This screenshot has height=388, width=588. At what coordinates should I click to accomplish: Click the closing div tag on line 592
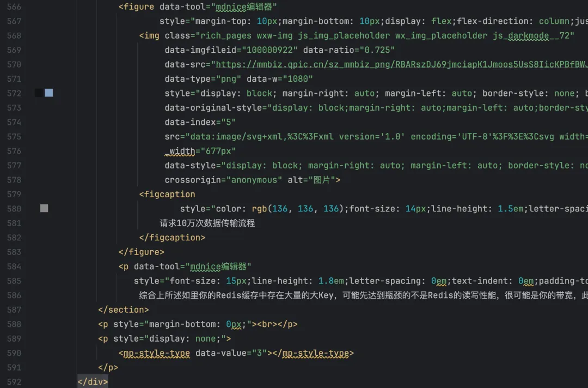pos(93,381)
